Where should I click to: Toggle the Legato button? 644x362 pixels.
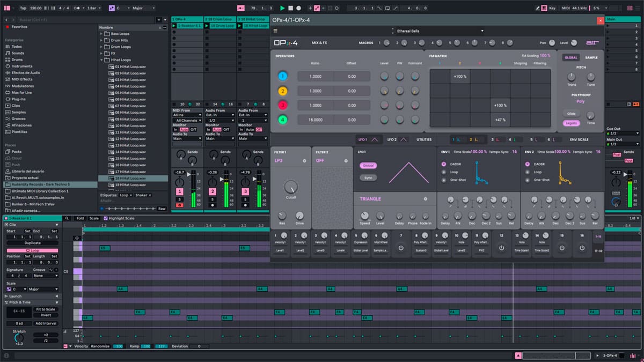pyautogui.click(x=572, y=123)
